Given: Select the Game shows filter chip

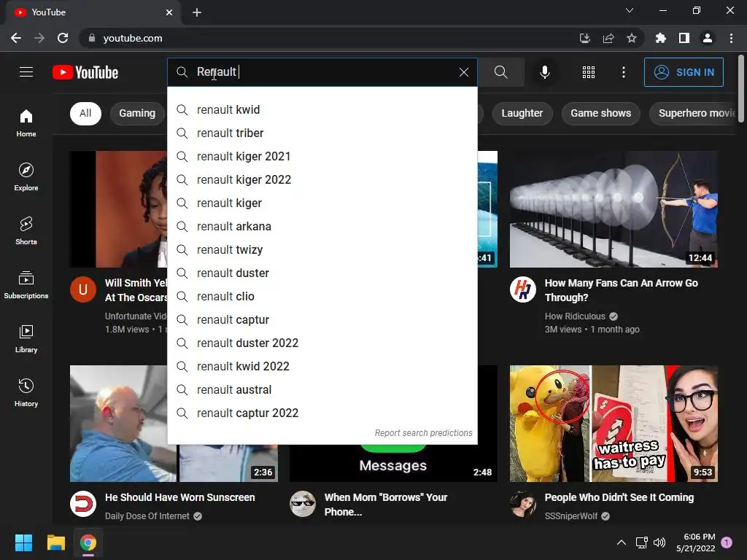Looking at the screenshot, I should pyautogui.click(x=601, y=113).
